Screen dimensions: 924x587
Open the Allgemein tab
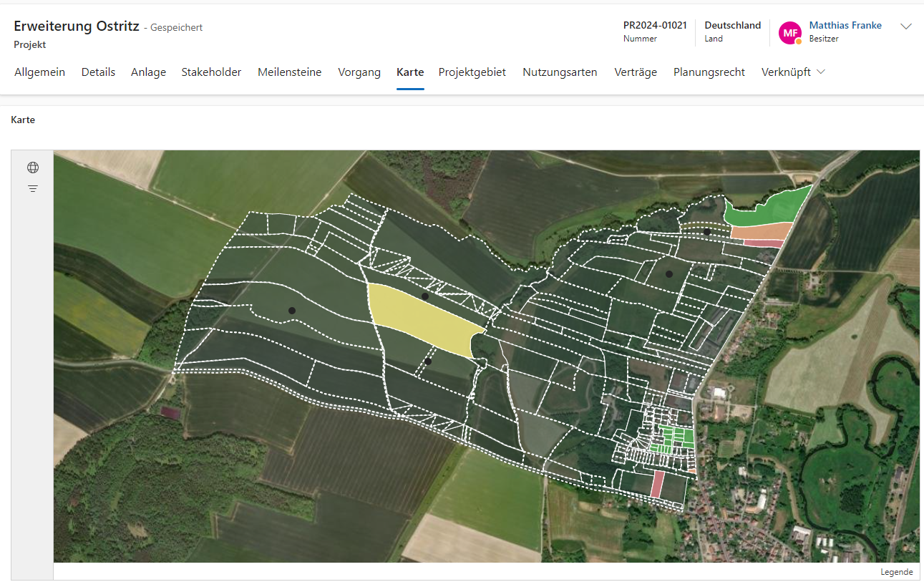click(39, 72)
